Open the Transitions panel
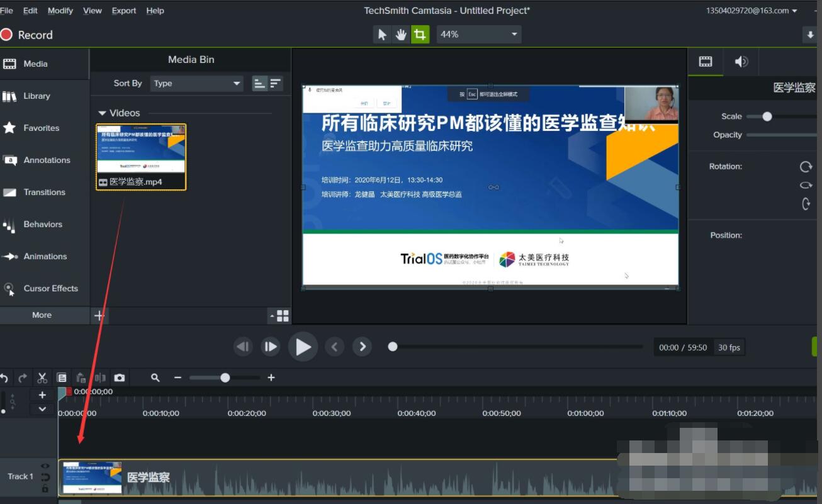This screenshot has height=504, width=822. coord(43,192)
